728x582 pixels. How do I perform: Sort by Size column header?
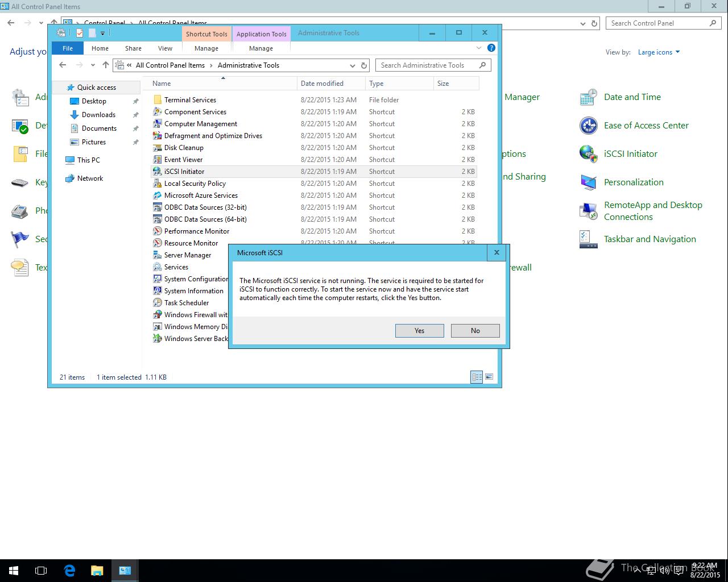pos(456,84)
